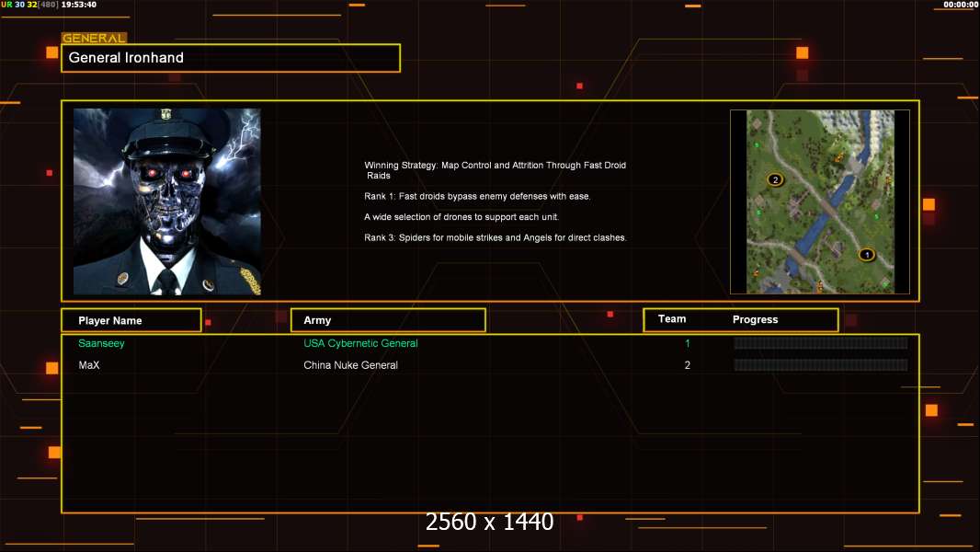Select start position marker 2 on map
Screen dimensions: 980x552
point(775,180)
